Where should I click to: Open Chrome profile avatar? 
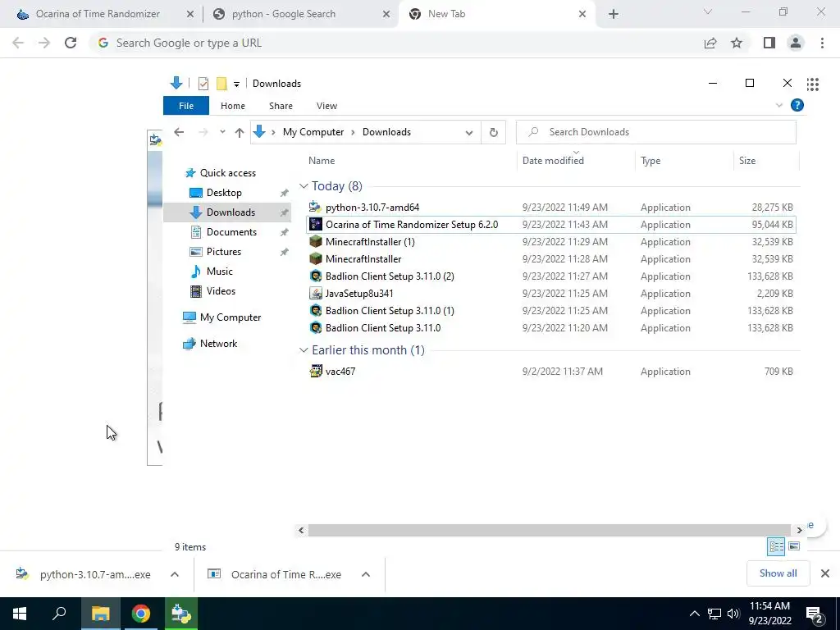pyautogui.click(x=796, y=43)
